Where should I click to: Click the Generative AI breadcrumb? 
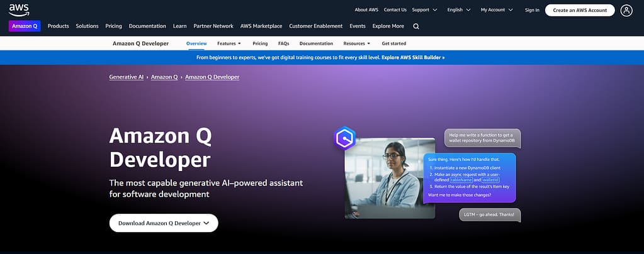(126, 77)
